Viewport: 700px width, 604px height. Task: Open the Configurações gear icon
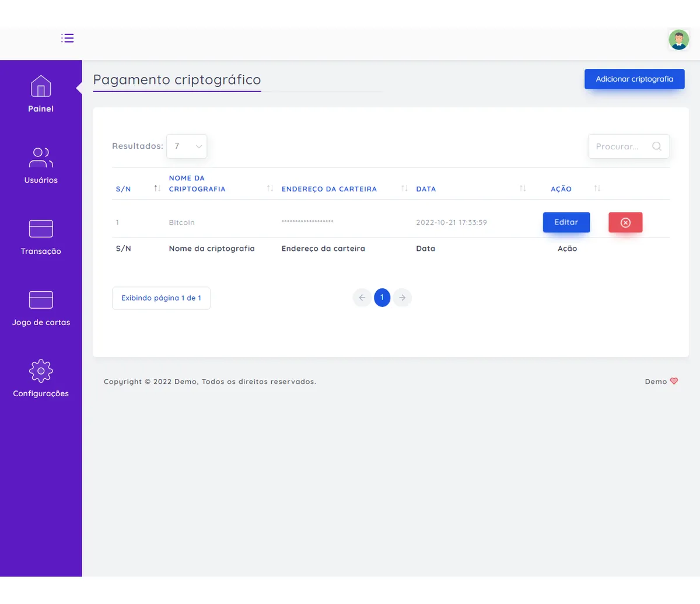(41, 371)
